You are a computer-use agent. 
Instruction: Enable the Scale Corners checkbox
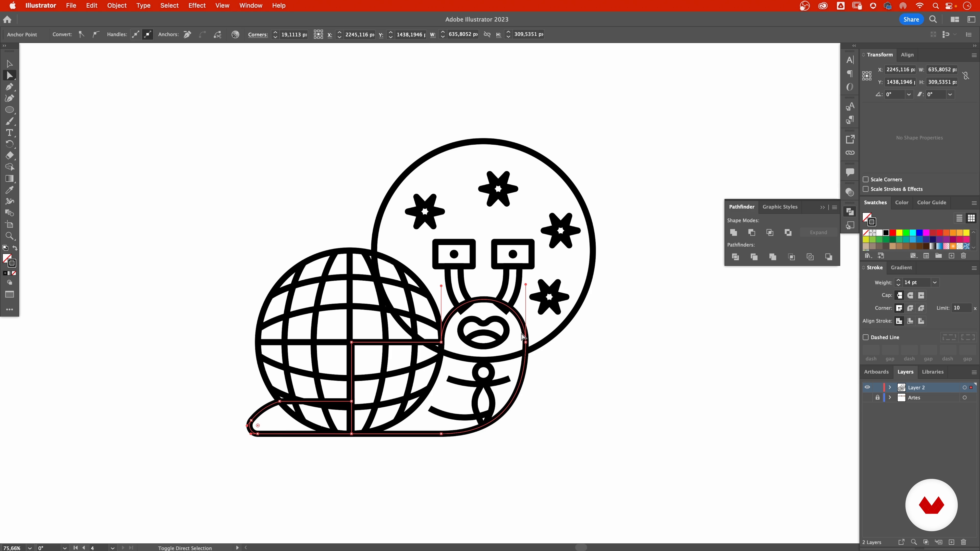click(x=866, y=180)
